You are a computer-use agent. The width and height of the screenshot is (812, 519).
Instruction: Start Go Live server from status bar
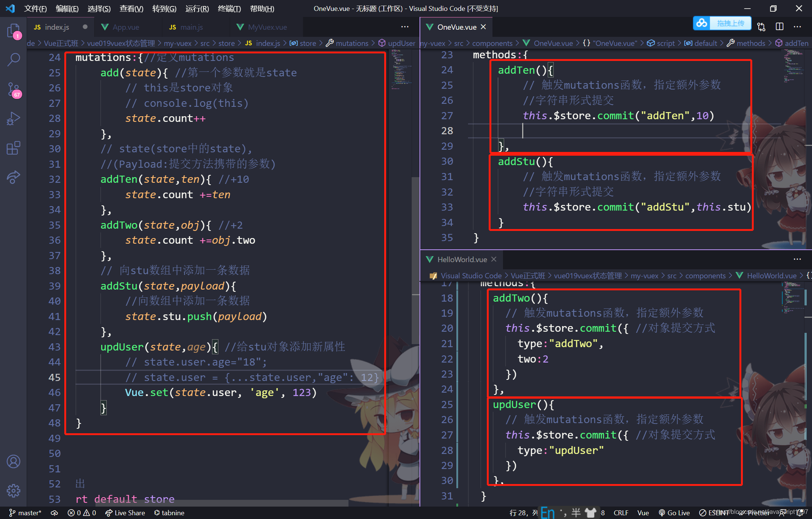pyautogui.click(x=674, y=513)
